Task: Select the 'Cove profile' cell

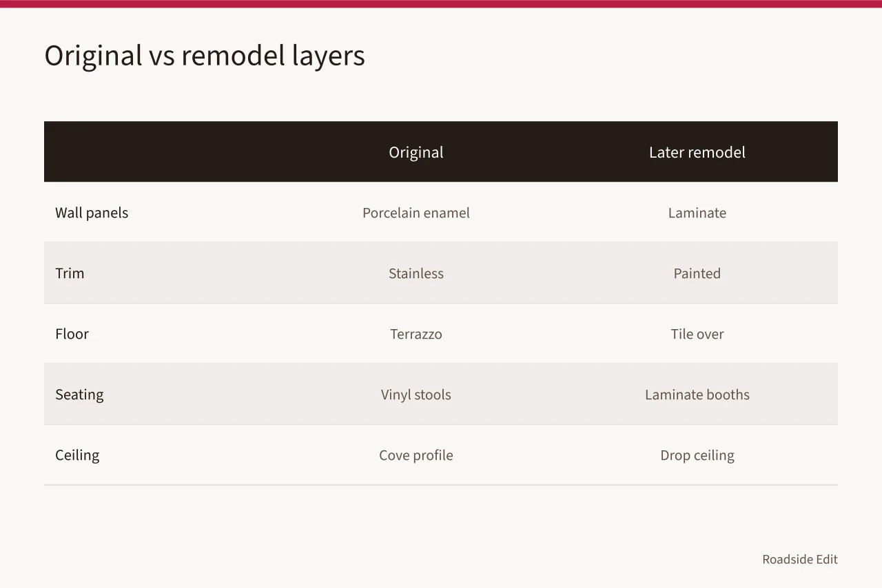Action: 416,455
